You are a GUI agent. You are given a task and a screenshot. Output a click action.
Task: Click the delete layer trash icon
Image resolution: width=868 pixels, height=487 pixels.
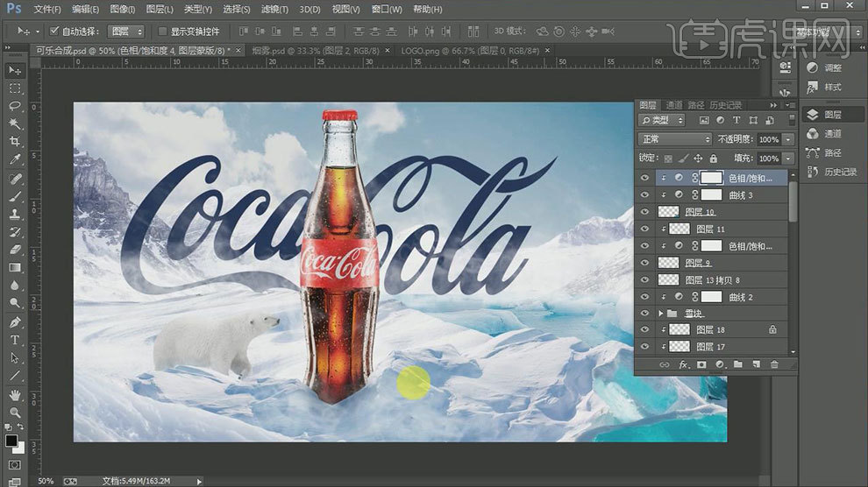pyautogui.click(x=774, y=364)
